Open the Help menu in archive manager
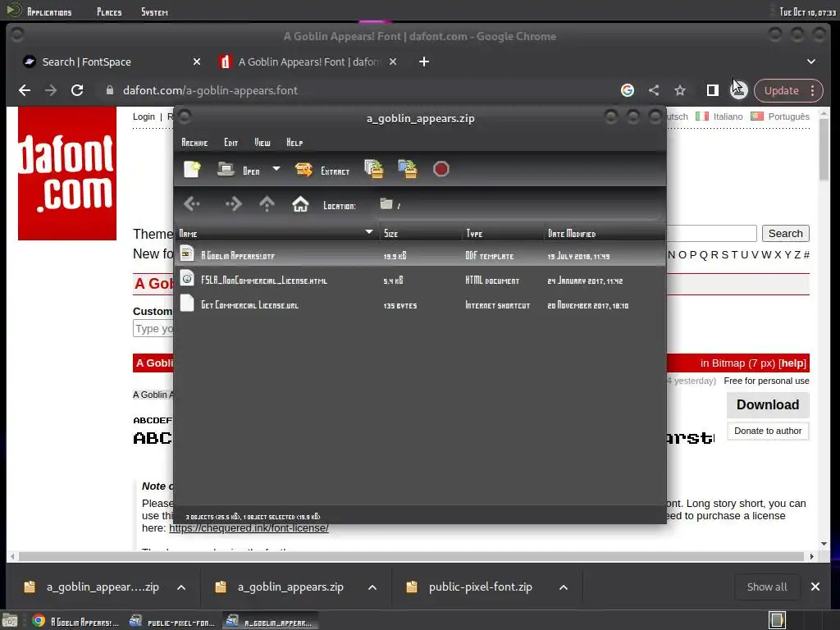840x630 pixels. coord(294,143)
